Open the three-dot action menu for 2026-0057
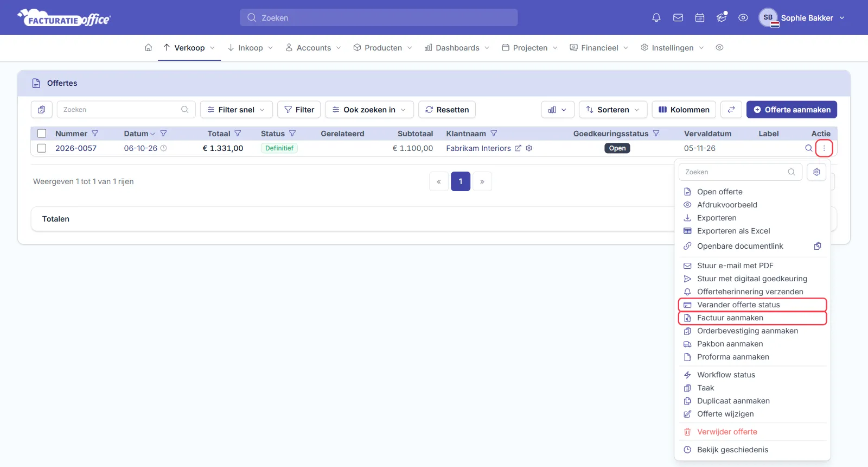The image size is (868, 467). click(x=824, y=148)
